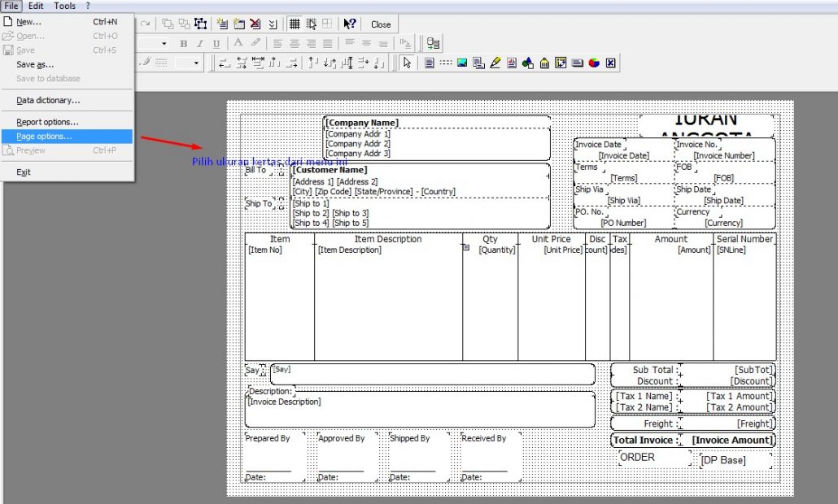Click the Rotate text icon
838x504 pixels.
406,43
